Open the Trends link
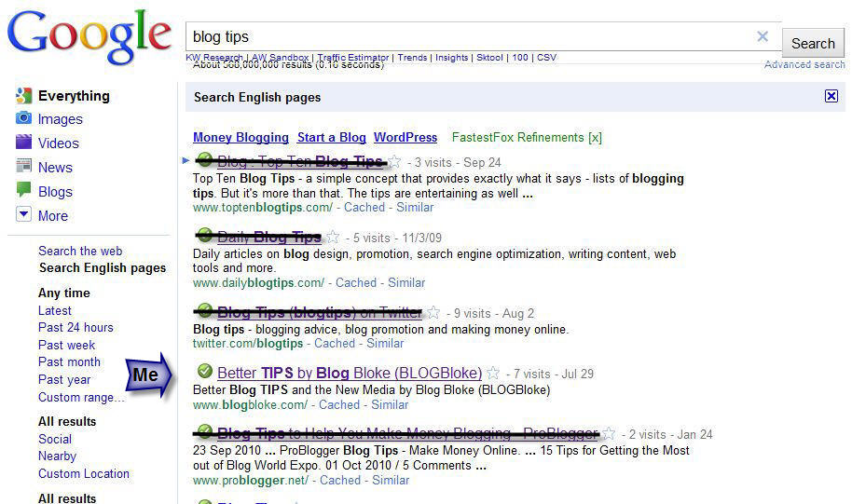The width and height of the screenshot is (852, 504). (x=412, y=57)
